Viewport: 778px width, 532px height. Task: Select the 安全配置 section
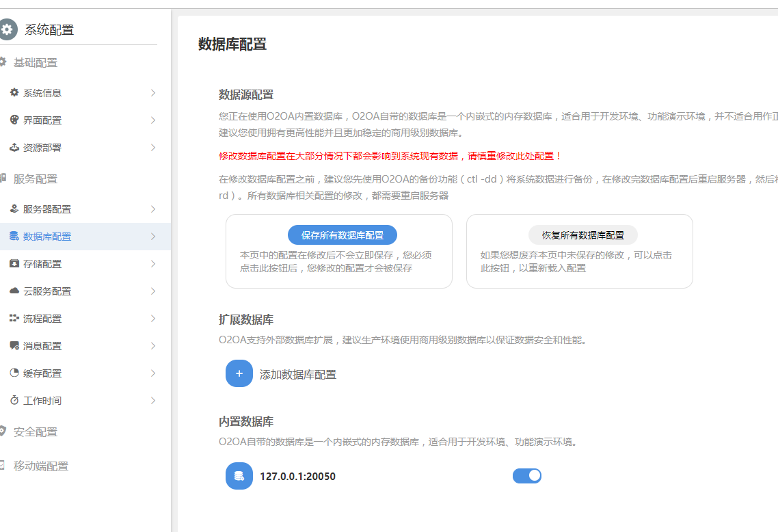[x=36, y=432]
